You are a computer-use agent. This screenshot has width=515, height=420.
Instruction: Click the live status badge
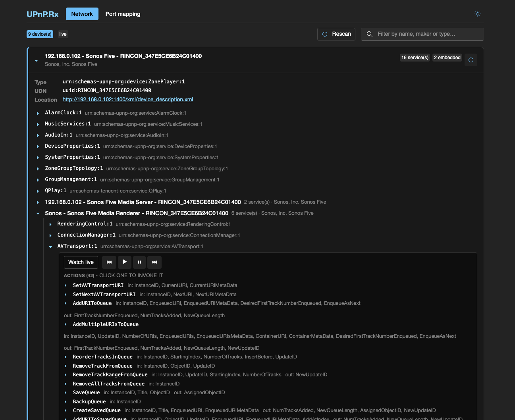(x=63, y=34)
